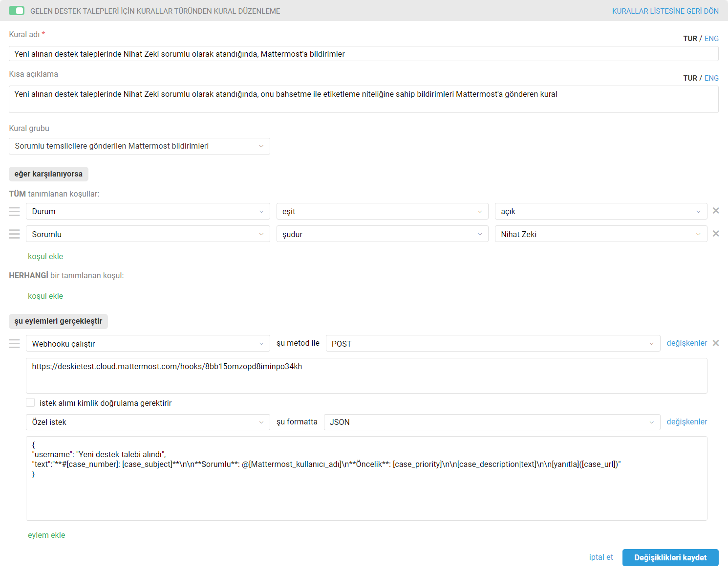Click the şu eylemleri gerçekleştir section label
The width and height of the screenshot is (728, 575).
[58, 321]
